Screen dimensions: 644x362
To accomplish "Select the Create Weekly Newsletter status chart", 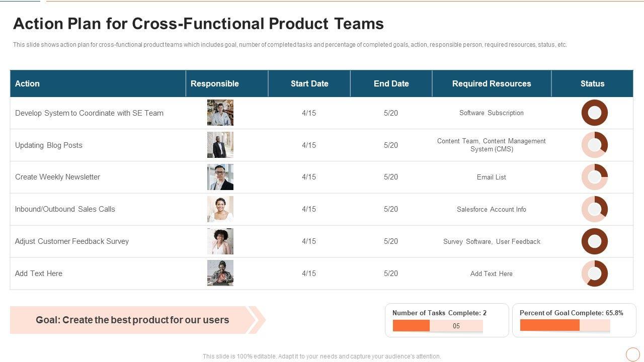I will point(594,177).
